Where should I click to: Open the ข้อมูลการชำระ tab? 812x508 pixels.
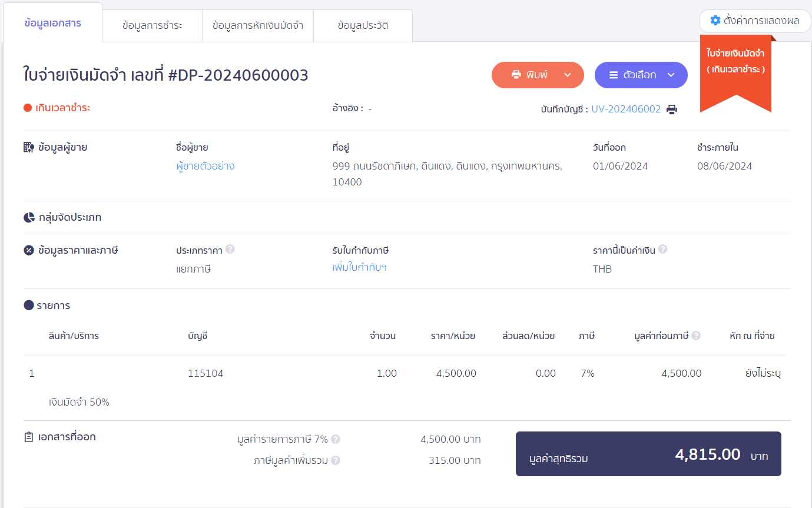pos(153,26)
